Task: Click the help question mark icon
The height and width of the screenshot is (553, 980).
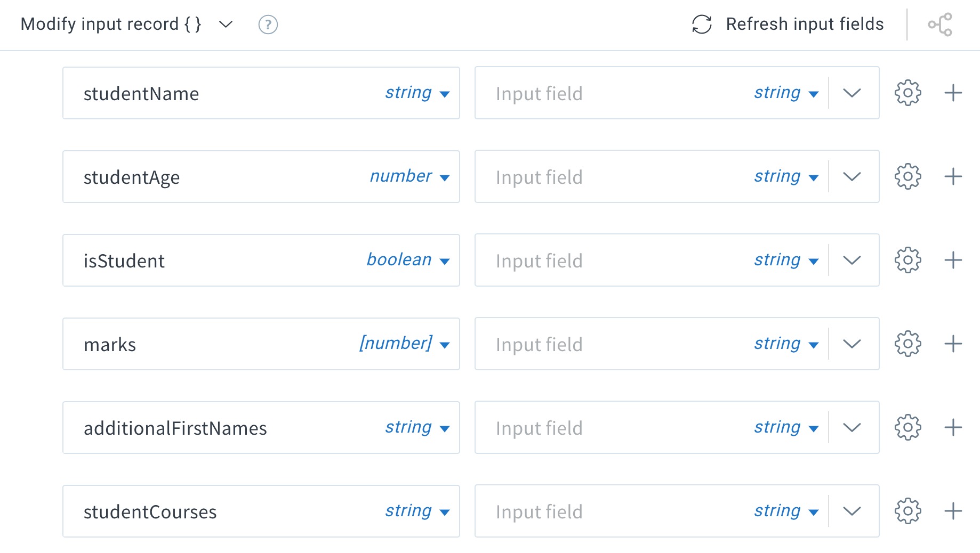Action: 268,25
